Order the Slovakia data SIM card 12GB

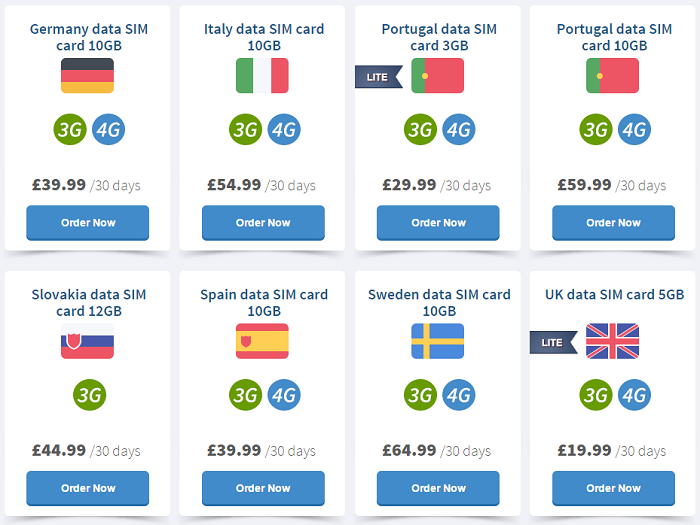click(x=88, y=488)
